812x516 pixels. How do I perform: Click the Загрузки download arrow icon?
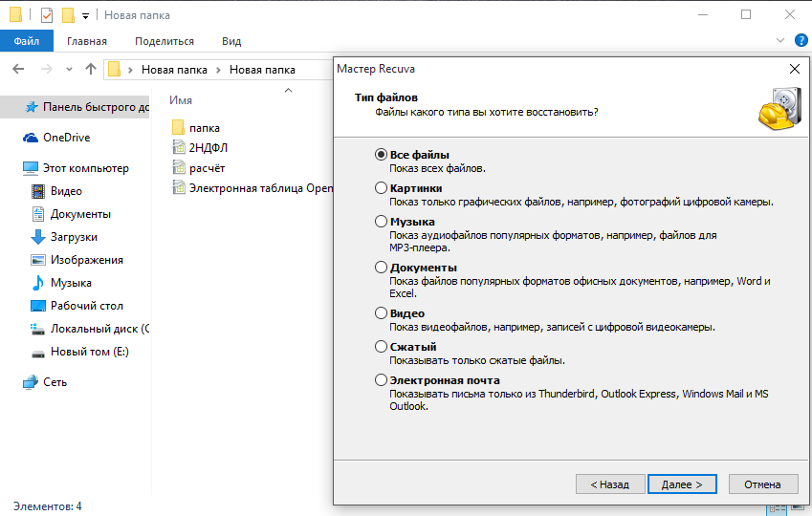[x=38, y=237]
